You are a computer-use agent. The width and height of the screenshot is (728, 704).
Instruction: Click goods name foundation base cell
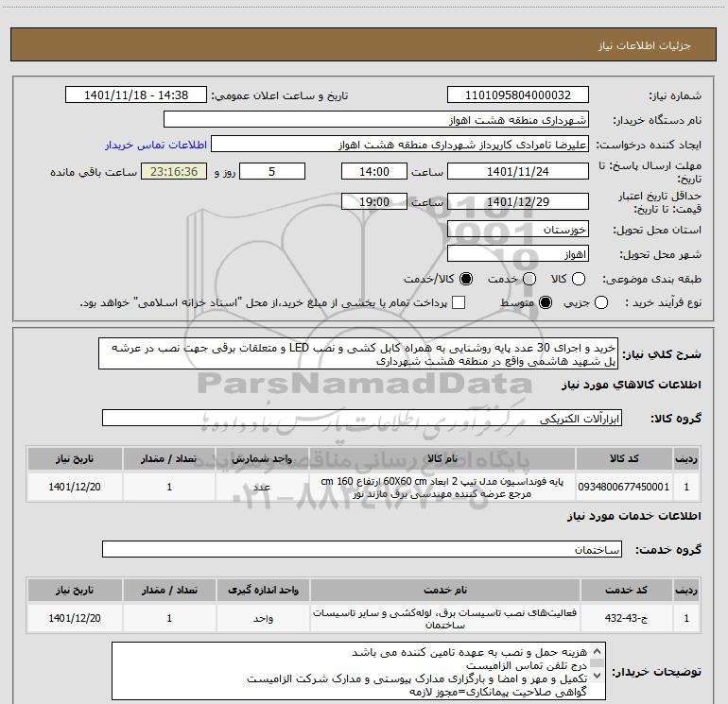pyautogui.click(x=442, y=487)
